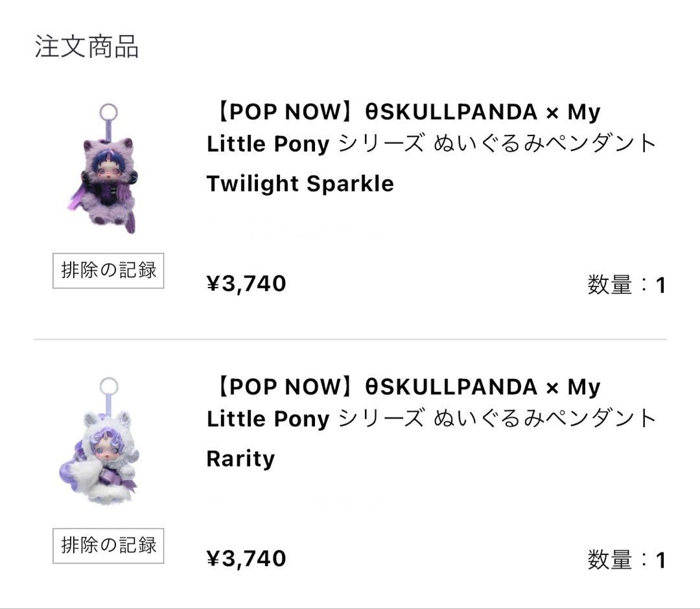Screen dimensions: 700x609
Task: Click the ぬいぐるみペンダント text in first title
Action: click(544, 145)
